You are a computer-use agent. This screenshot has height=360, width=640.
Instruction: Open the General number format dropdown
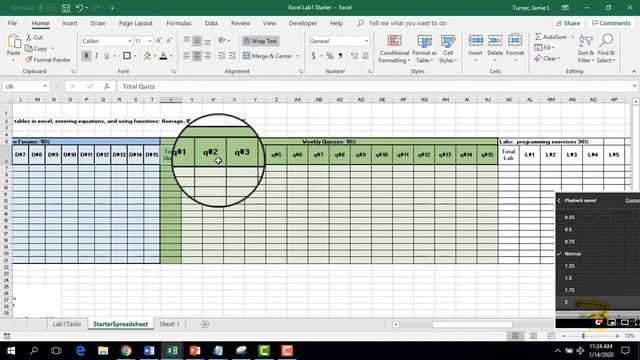(x=366, y=41)
